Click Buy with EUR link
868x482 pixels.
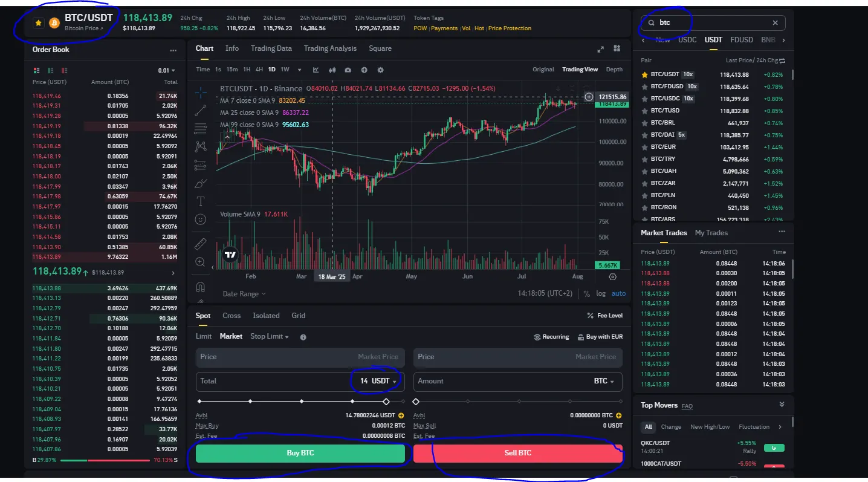coord(600,337)
